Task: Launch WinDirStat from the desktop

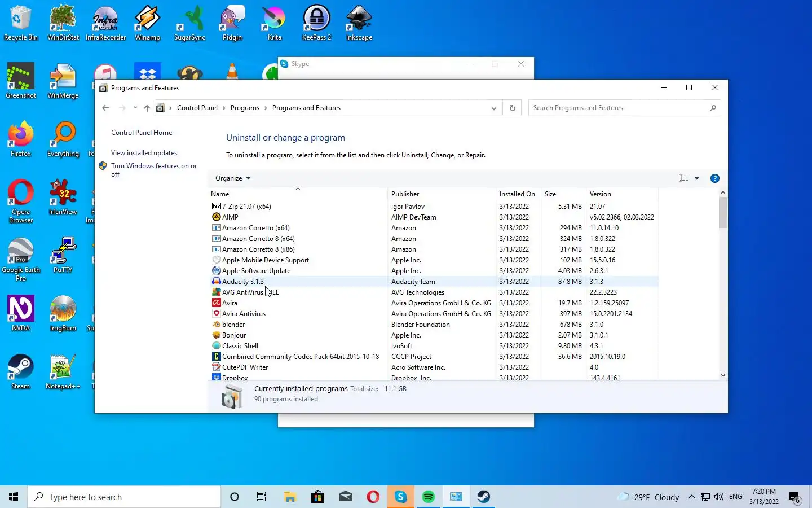Action: [63, 23]
